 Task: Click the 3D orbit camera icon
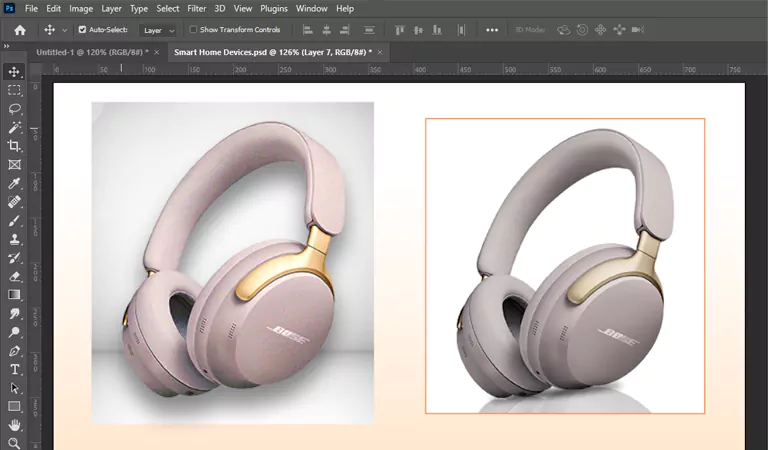click(x=563, y=30)
